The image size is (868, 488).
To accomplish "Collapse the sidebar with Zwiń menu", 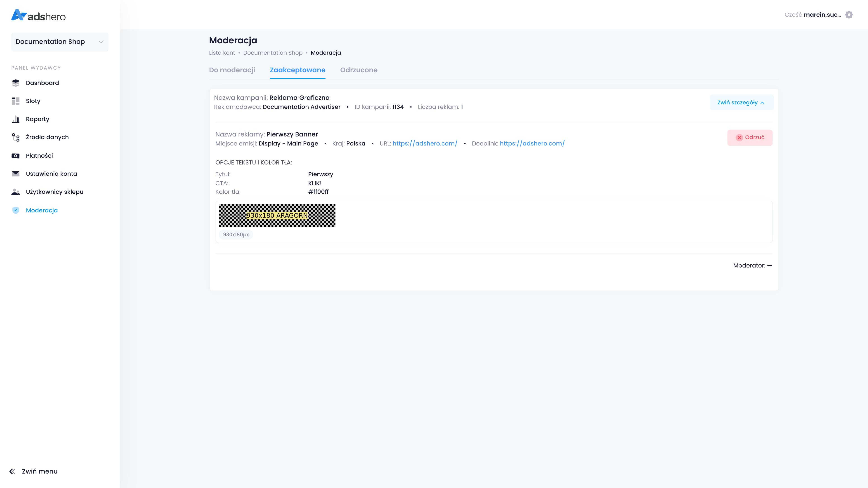I will pos(34,471).
